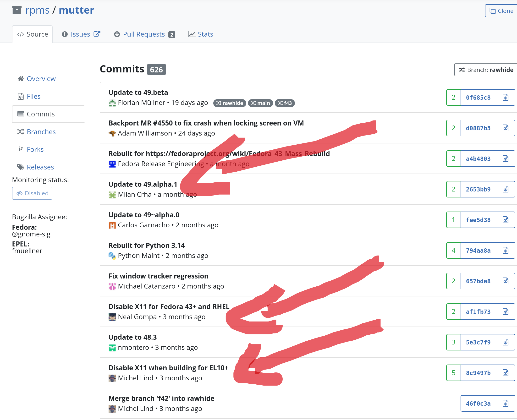The image size is (517, 420).
Task: View tree for commit 46f0c3a
Action: click(x=505, y=404)
